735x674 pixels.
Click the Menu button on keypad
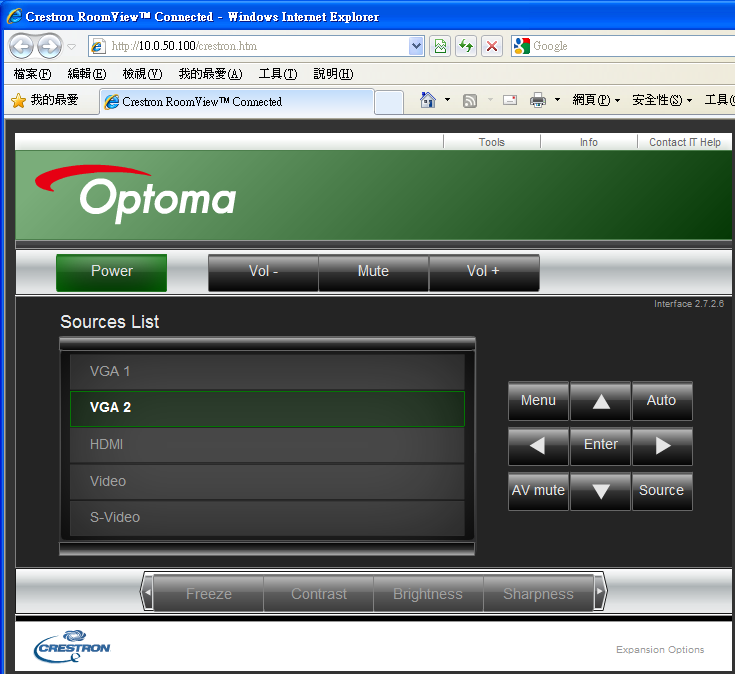point(538,401)
